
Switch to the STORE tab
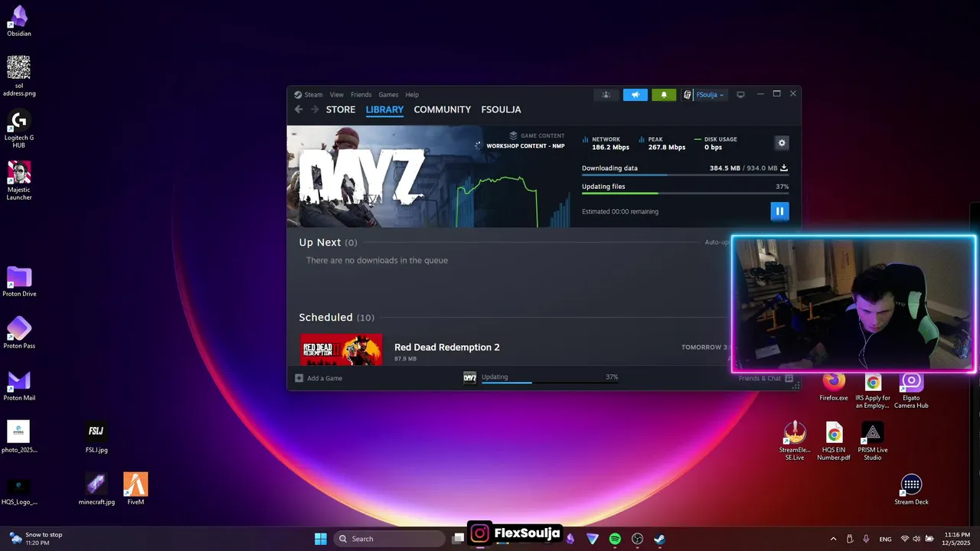pos(341,109)
